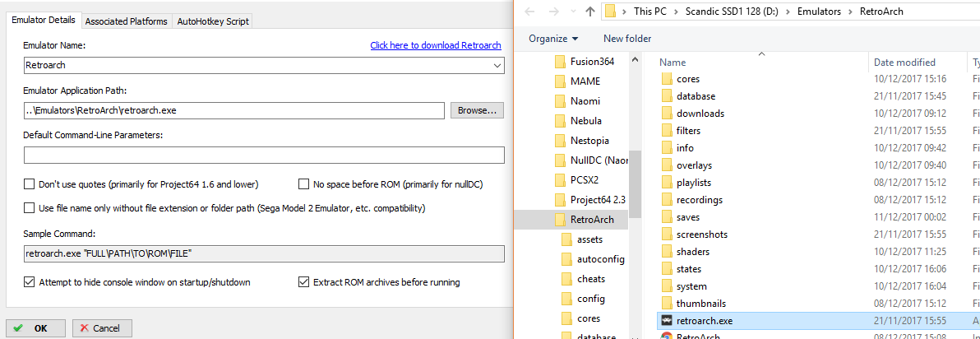This screenshot has width=980, height=339.
Task: Expand path chevron after Emulators breadcrumb
Action: 850,12
